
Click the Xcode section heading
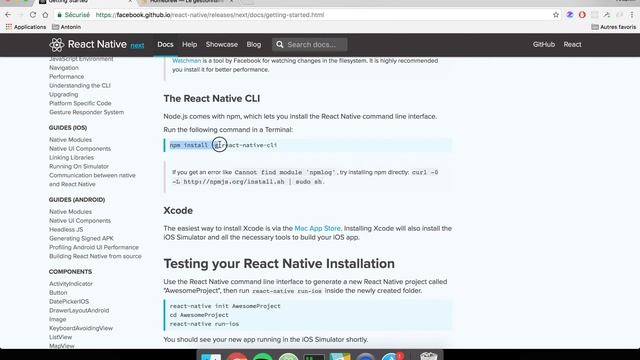tap(178, 211)
